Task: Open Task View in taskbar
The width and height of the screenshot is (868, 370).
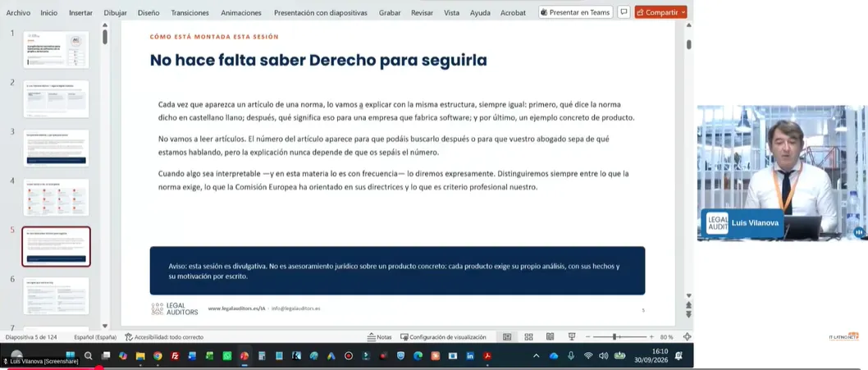Action: (106, 355)
